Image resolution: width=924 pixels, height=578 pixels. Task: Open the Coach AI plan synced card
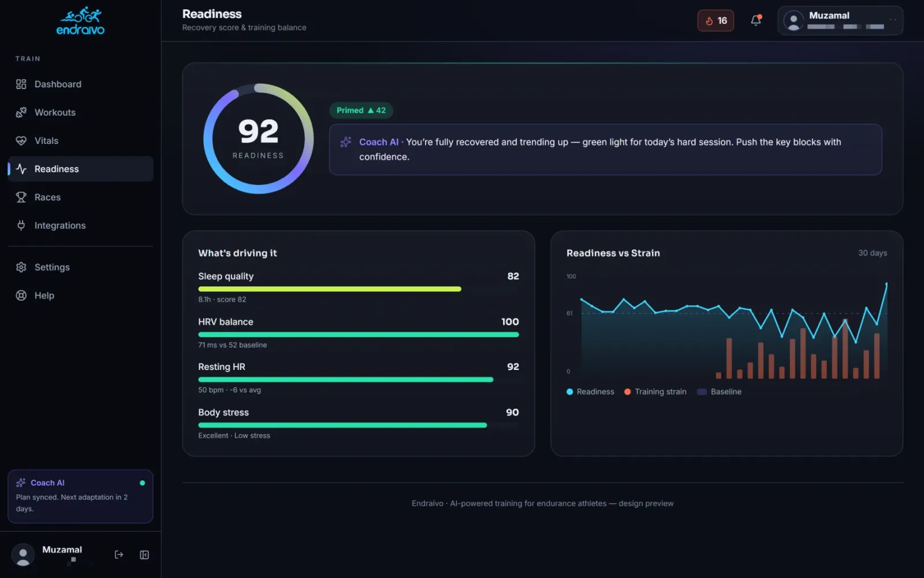[x=80, y=497]
